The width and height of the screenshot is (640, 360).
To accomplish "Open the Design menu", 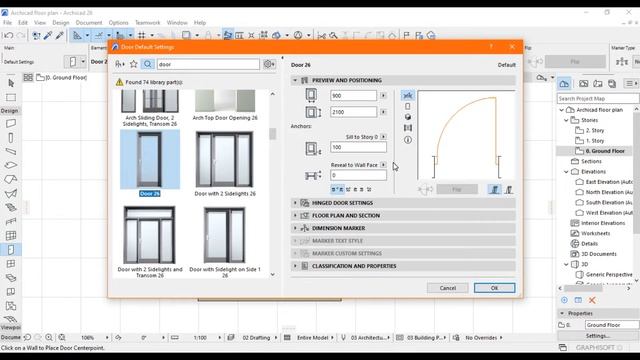I will point(61,23).
